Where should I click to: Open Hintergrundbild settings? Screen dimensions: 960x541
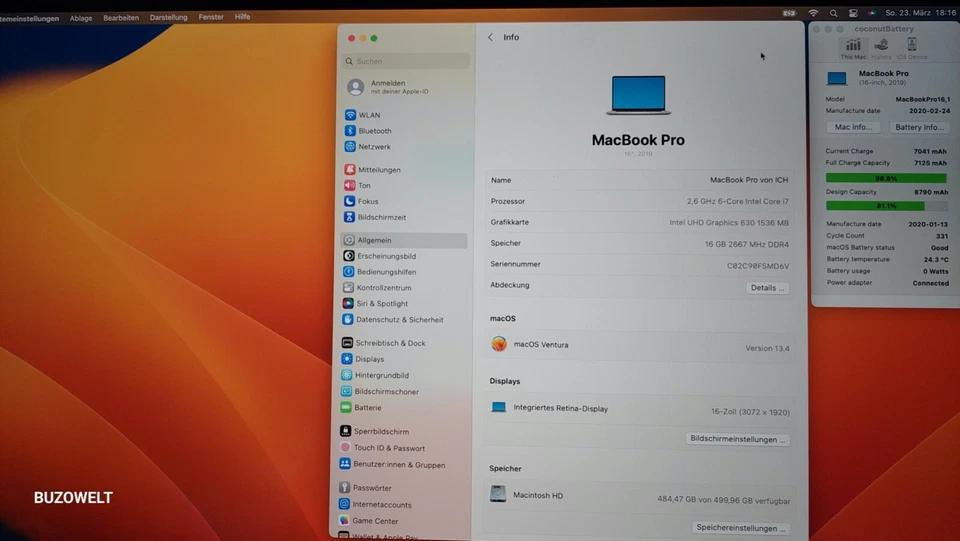[375, 375]
